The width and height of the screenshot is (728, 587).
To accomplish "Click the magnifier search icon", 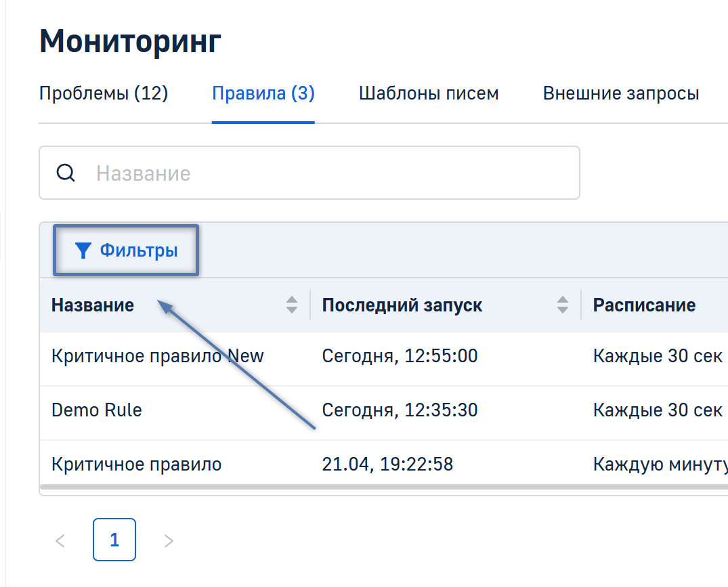I will [x=66, y=173].
